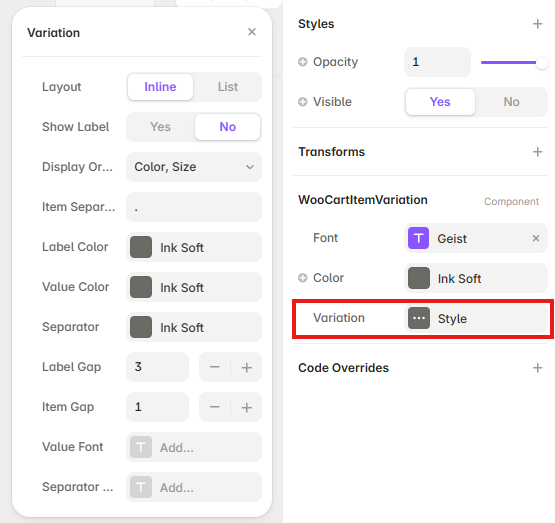
Task: Click the Variation ellipsis icon
Action: tap(419, 318)
